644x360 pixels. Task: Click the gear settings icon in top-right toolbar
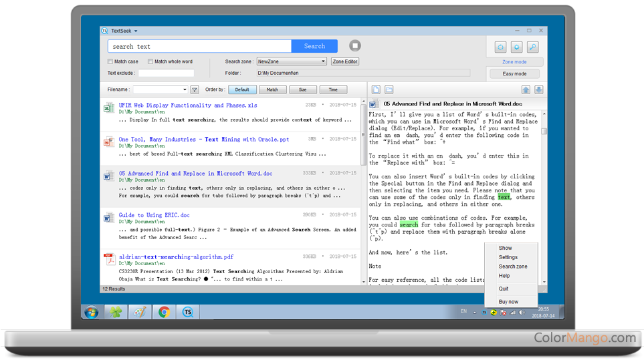pyautogui.click(x=516, y=47)
